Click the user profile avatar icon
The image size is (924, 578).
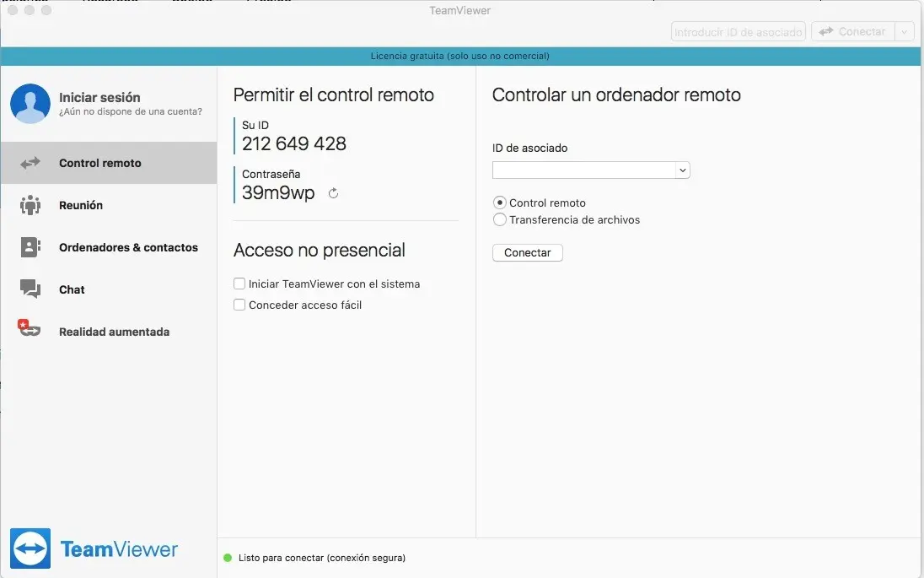30,103
